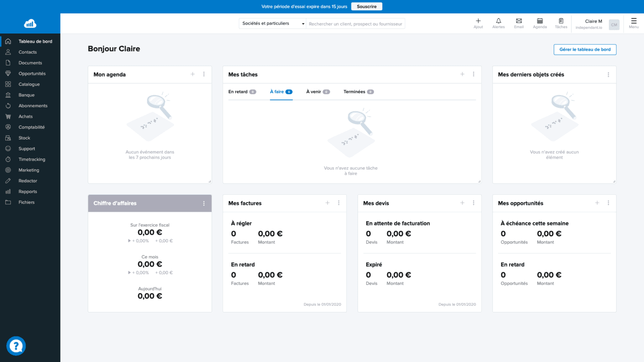
Task: Expand Mes opportunités three-dot menu
Action: 608,203
